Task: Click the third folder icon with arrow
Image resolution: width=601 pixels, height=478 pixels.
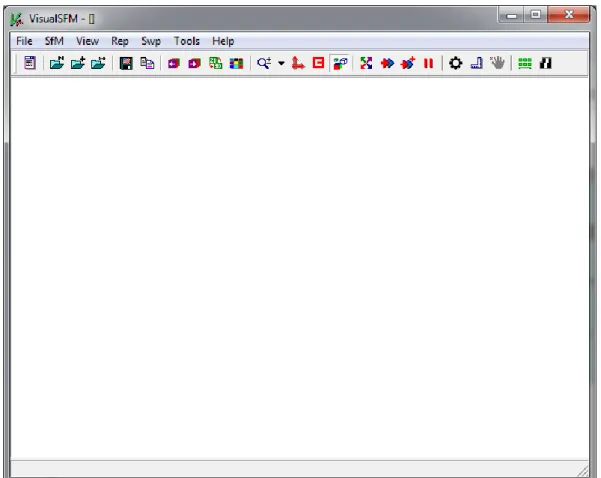Action: [99, 63]
